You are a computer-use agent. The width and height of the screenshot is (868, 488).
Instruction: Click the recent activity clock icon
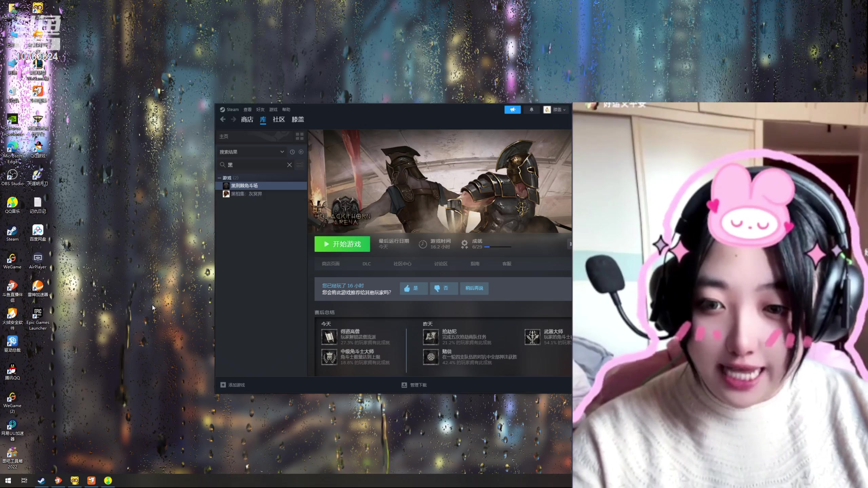(292, 152)
